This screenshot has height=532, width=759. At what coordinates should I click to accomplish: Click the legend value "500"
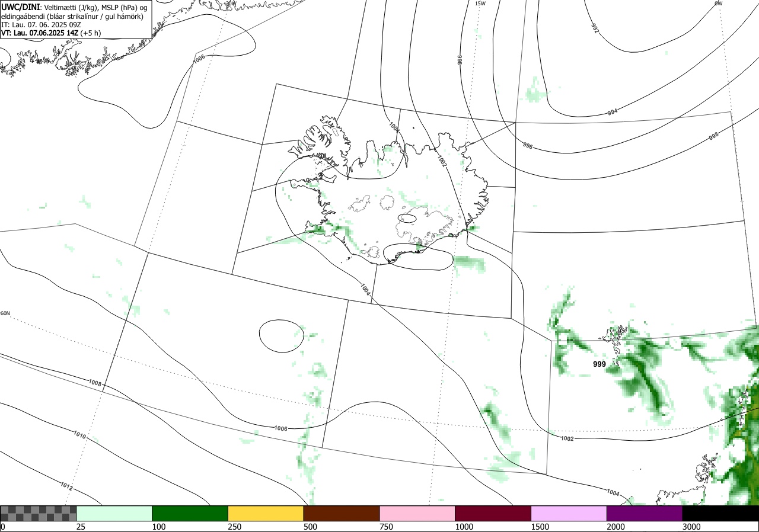point(311,527)
